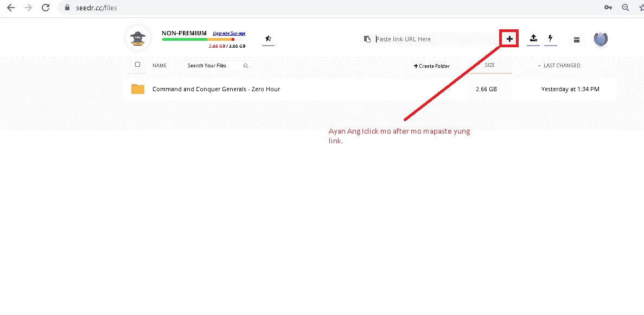The width and height of the screenshot is (644, 315).
Task: Reload the seedr.cc page
Action: [x=46, y=8]
